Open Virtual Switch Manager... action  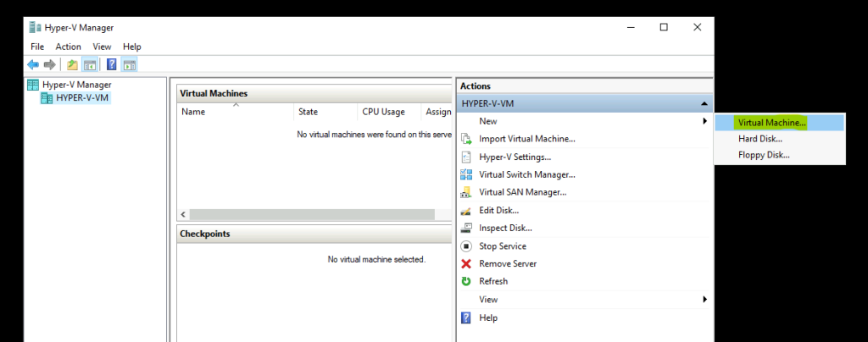[x=527, y=174]
